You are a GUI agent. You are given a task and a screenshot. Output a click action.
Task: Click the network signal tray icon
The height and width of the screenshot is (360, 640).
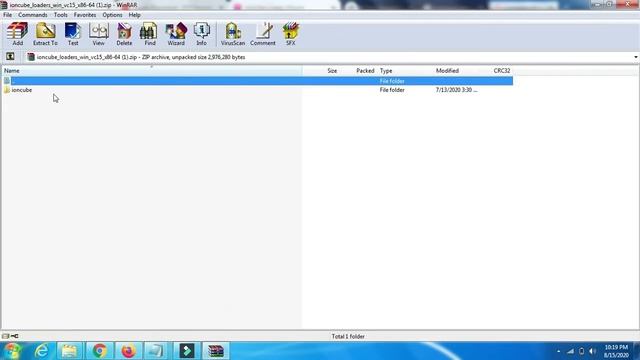click(x=570, y=351)
